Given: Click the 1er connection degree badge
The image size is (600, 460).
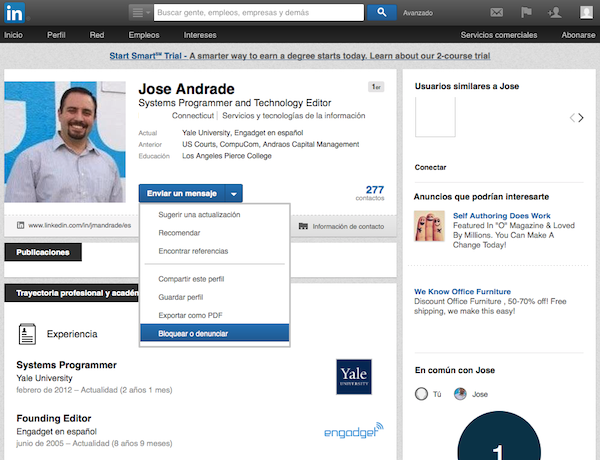Looking at the screenshot, I should tap(376, 87).
